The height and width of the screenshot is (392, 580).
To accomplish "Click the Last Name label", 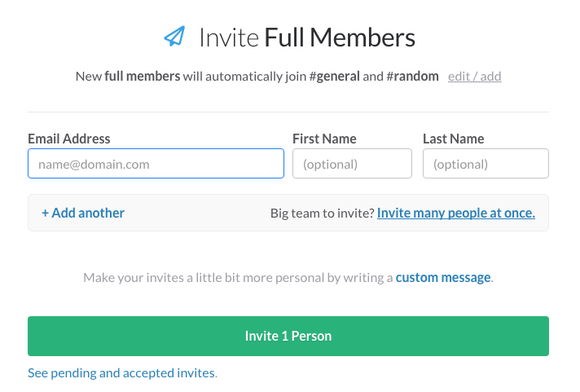I will [x=454, y=139].
